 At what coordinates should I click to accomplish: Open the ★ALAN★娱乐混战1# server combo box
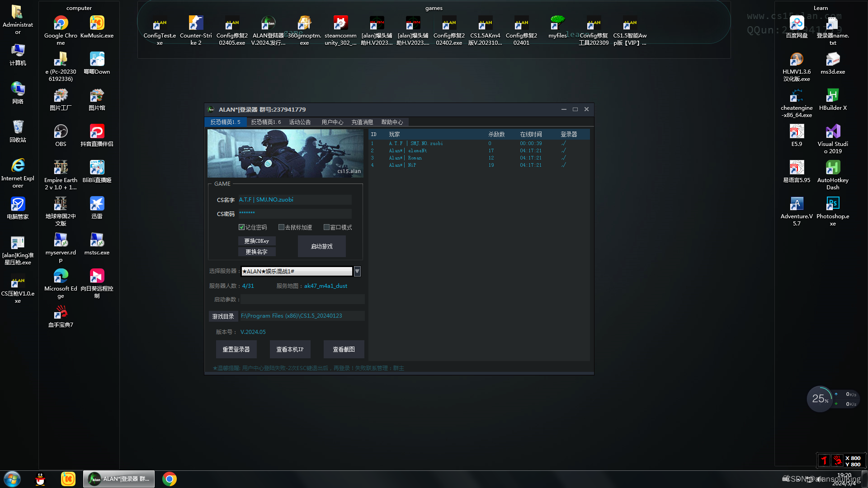coord(297,271)
